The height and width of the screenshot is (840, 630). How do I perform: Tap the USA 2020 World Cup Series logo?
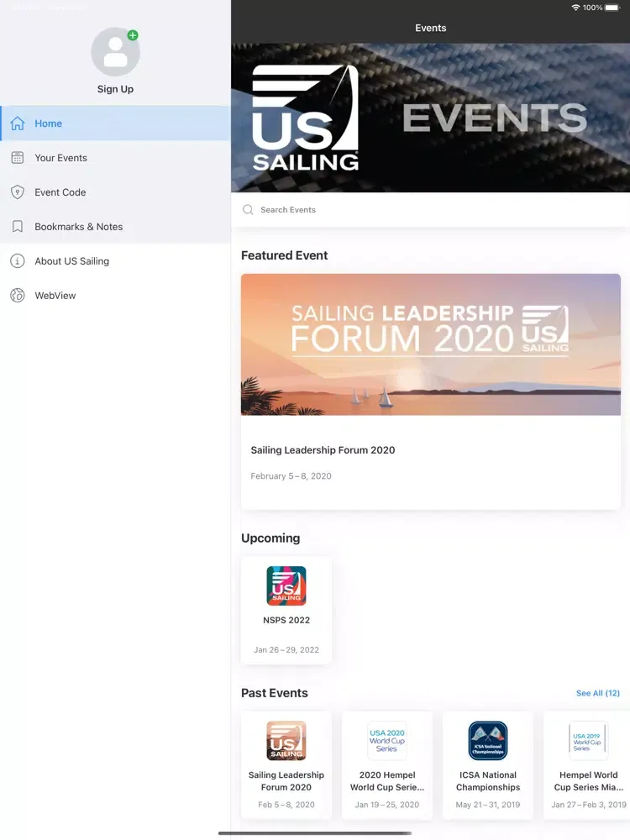387,741
